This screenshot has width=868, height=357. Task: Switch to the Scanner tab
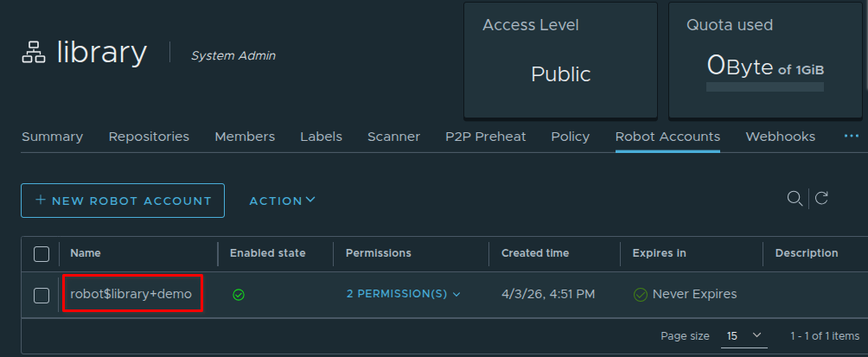click(393, 137)
